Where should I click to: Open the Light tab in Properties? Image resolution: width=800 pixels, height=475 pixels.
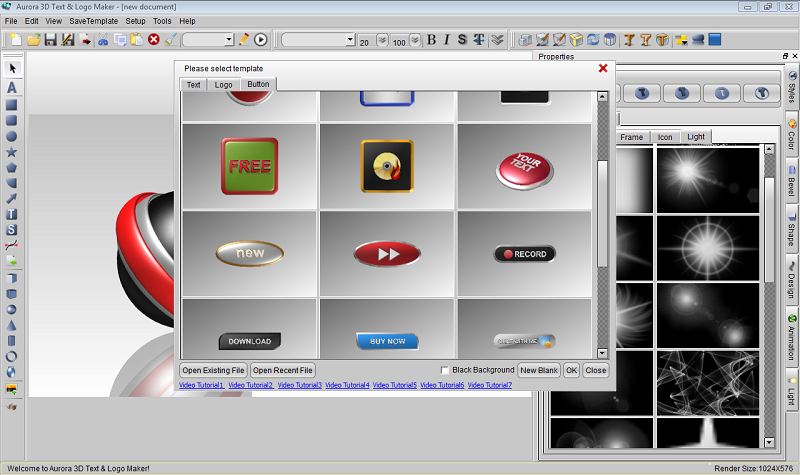[x=695, y=137]
